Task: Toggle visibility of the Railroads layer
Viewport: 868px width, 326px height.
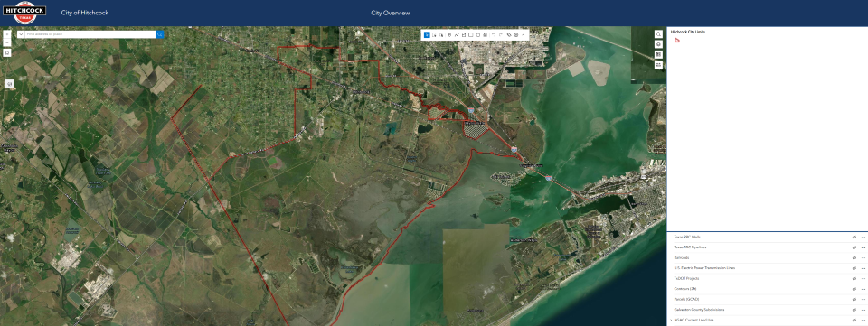Action: (854, 258)
